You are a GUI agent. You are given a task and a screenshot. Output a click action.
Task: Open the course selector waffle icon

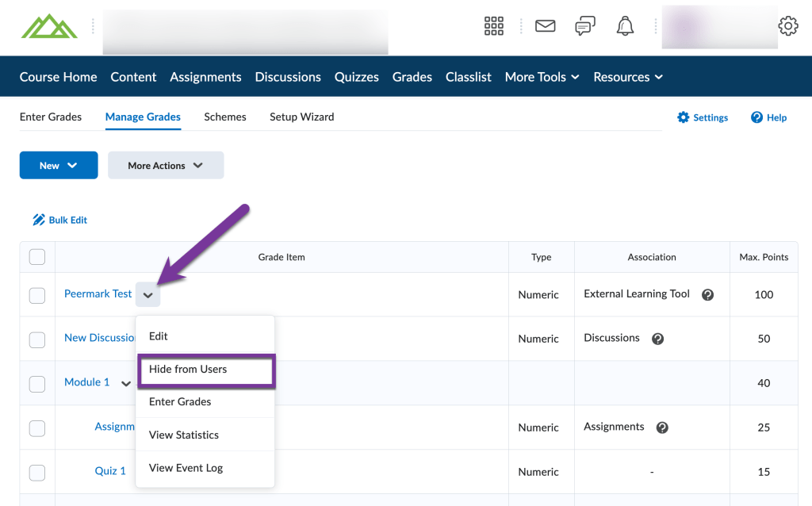(x=494, y=26)
